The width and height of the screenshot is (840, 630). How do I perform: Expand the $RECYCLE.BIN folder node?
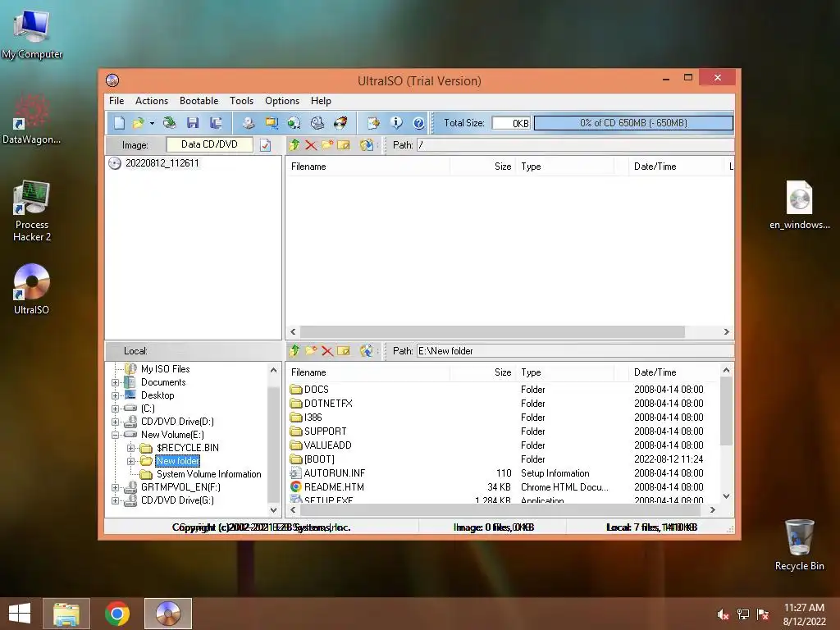(130, 448)
